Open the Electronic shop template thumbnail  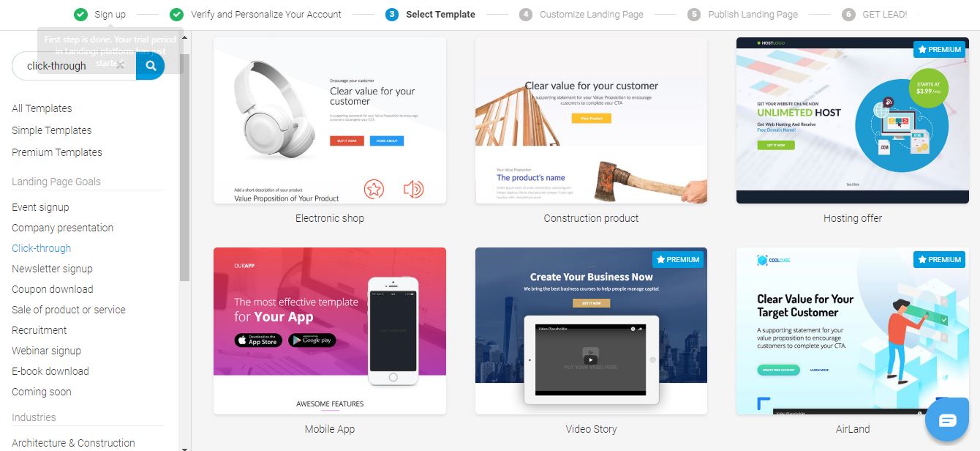click(330, 121)
